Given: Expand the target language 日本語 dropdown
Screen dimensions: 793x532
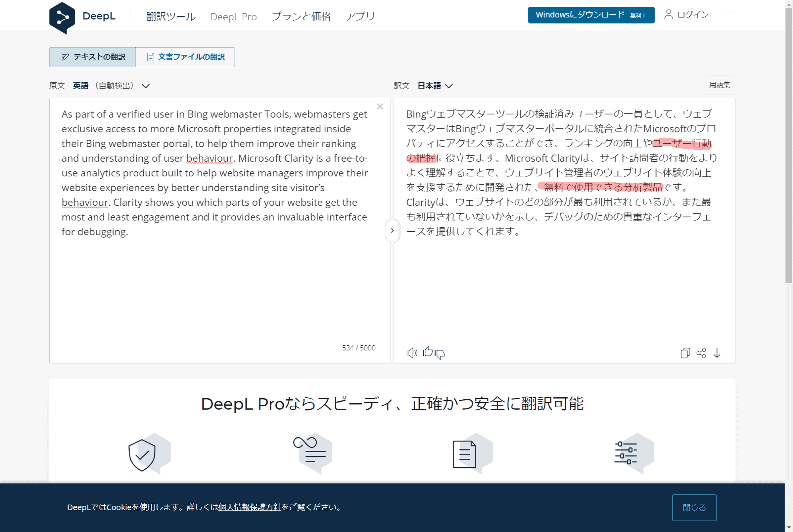Looking at the screenshot, I should pyautogui.click(x=435, y=86).
